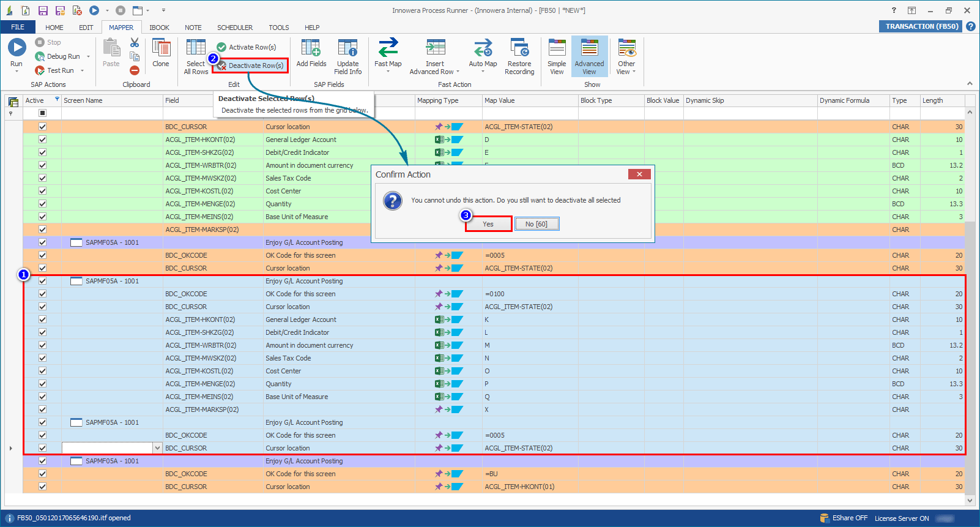
Task: Switch to the SCHEDULER tab
Action: (x=235, y=28)
